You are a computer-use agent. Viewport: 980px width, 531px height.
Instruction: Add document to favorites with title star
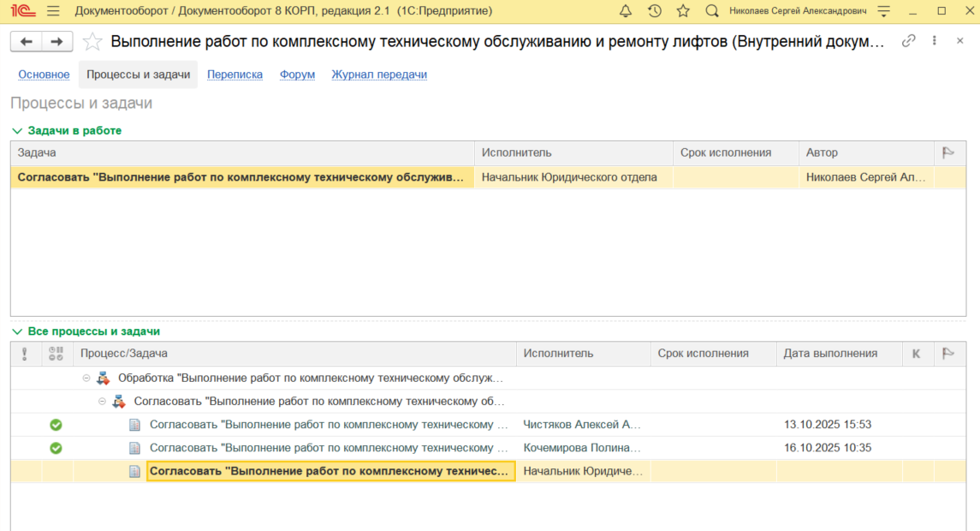(x=92, y=42)
